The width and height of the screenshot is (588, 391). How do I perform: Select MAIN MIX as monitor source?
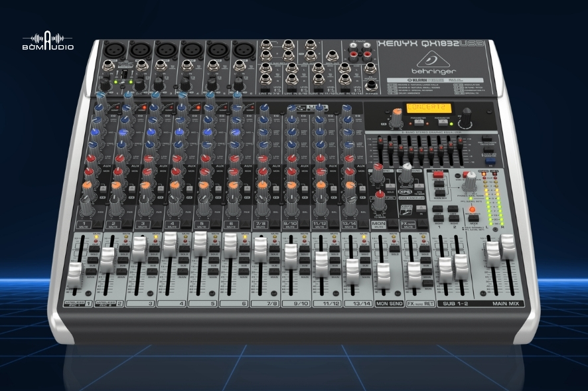point(440,193)
